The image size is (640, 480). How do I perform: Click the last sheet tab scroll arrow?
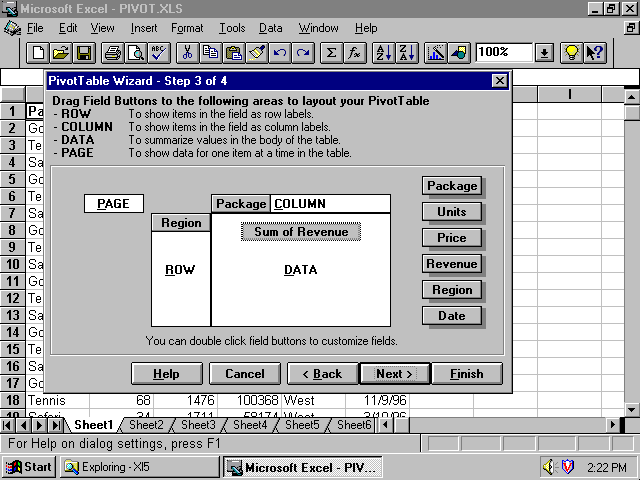pyautogui.click(x=56, y=425)
